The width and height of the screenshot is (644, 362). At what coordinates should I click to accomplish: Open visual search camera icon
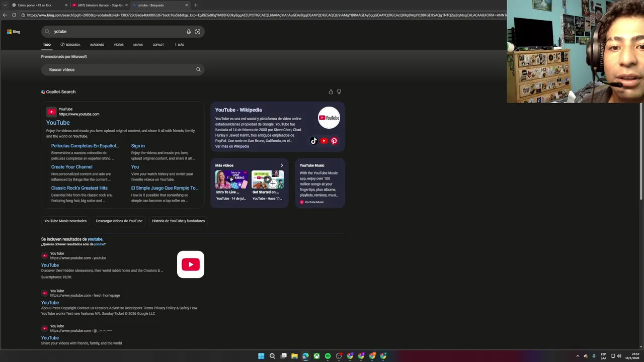tap(198, 32)
